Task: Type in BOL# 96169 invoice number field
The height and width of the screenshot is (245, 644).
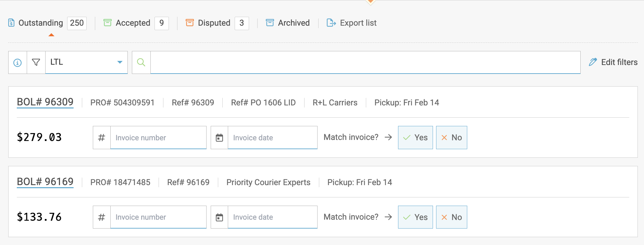Action: pos(158,217)
